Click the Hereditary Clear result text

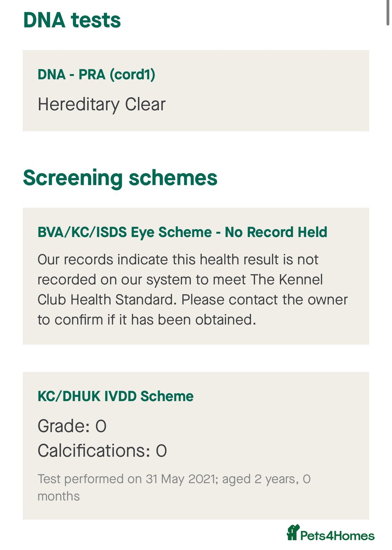click(102, 105)
